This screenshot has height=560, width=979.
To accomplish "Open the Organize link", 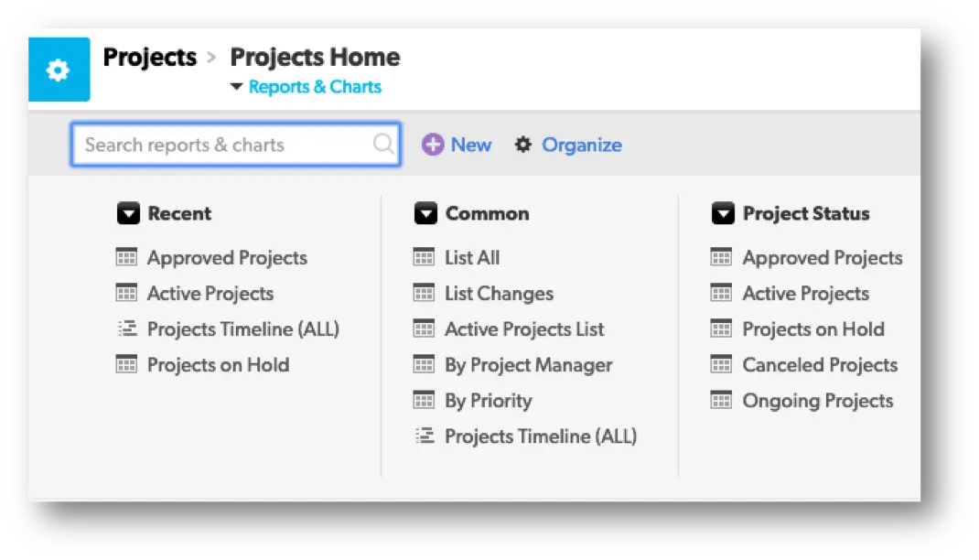I will click(581, 144).
